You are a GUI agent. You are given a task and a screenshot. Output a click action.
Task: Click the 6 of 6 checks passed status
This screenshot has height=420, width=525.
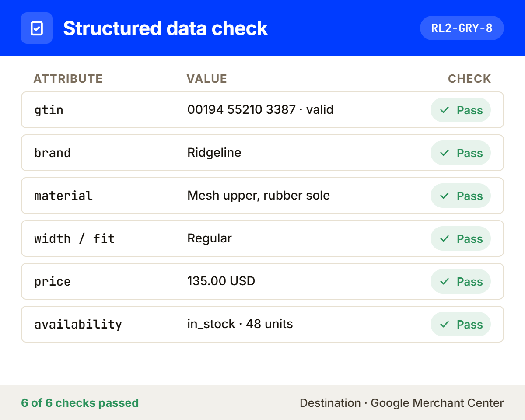80,403
